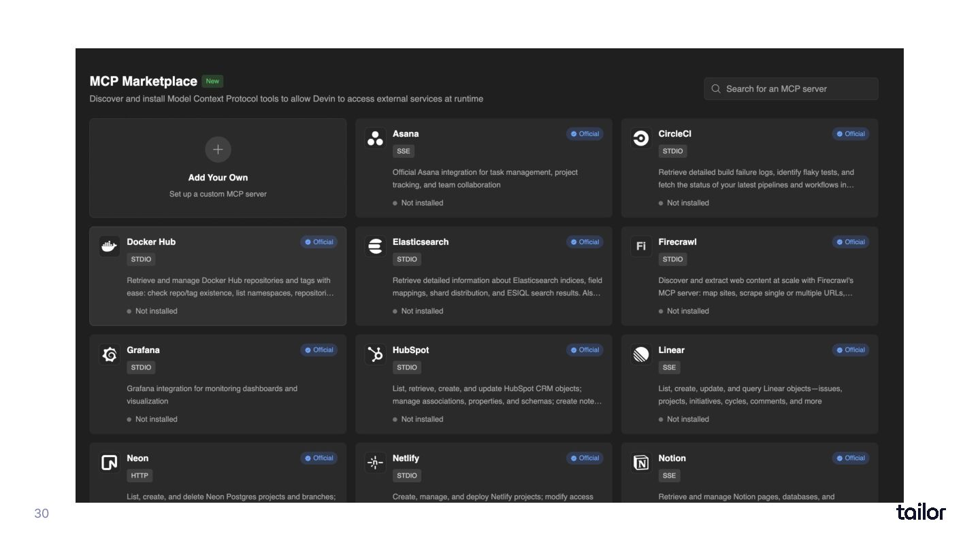Click the Official badge on Docker Hub

click(318, 242)
